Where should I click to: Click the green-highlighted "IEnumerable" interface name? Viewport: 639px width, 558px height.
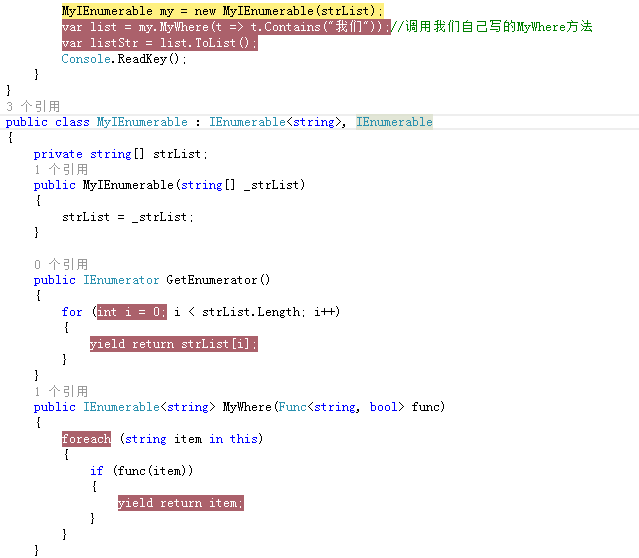pyautogui.click(x=394, y=122)
